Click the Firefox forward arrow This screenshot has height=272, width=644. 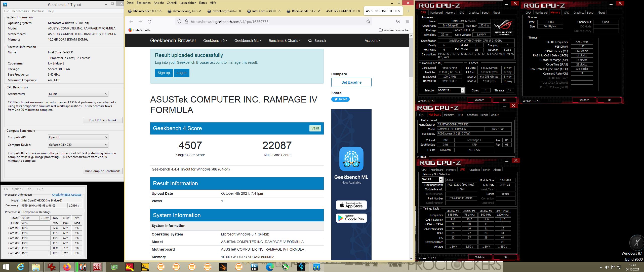click(140, 22)
